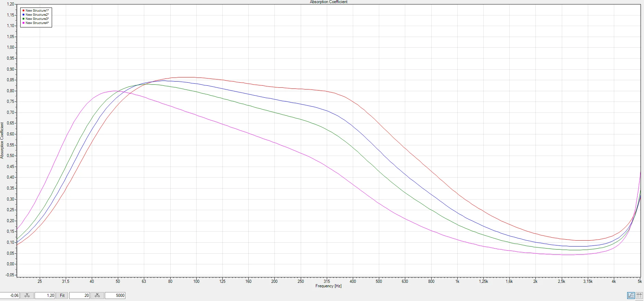The height and width of the screenshot is (301, 644).
Task: Click the 0,00 value on Y axis
Action: pos(11,264)
